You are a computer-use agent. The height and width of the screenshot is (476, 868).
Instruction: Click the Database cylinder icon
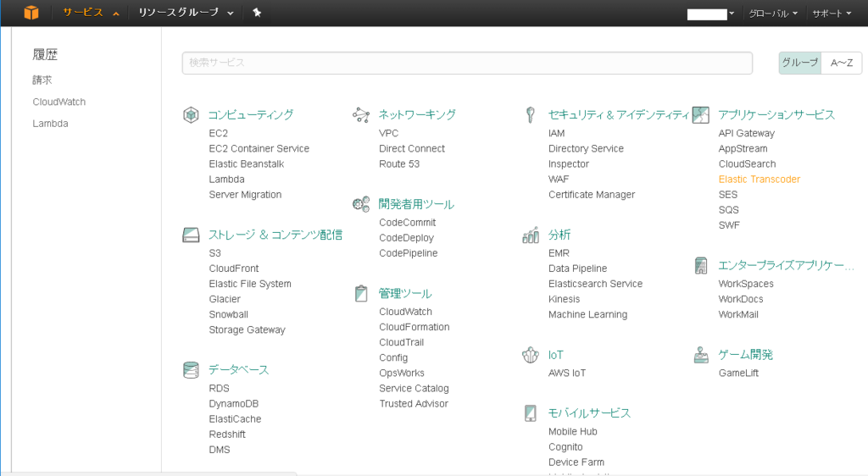pos(191,370)
